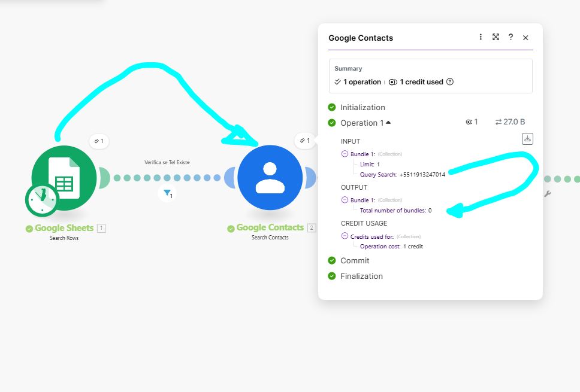Click module number 1 badge on Google Sheets
580x392 pixels.
tap(101, 228)
